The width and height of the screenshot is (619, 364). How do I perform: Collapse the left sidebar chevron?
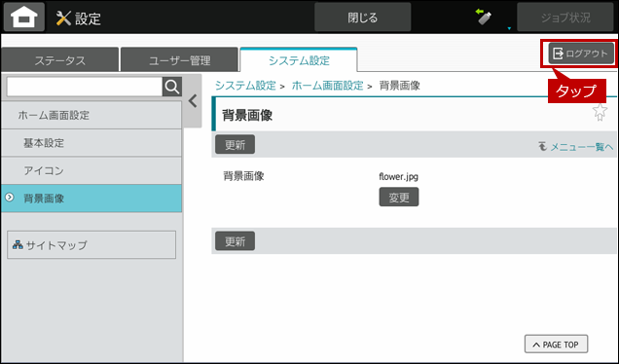pos(193,101)
